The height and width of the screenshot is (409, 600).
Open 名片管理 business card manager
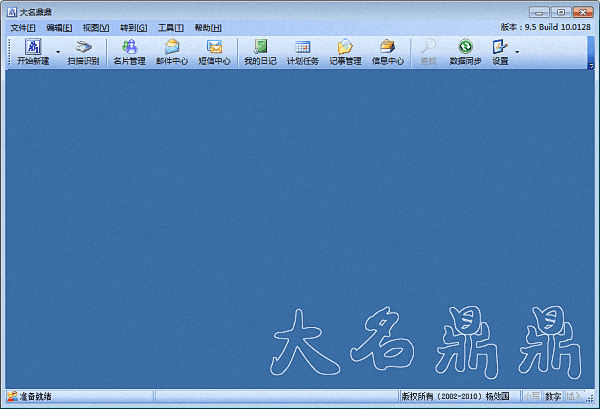(x=129, y=47)
